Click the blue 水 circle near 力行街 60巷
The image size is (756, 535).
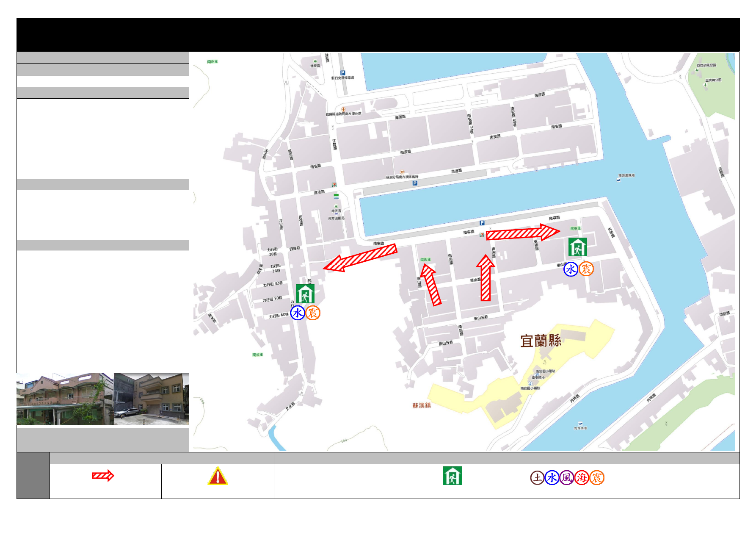coord(298,313)
